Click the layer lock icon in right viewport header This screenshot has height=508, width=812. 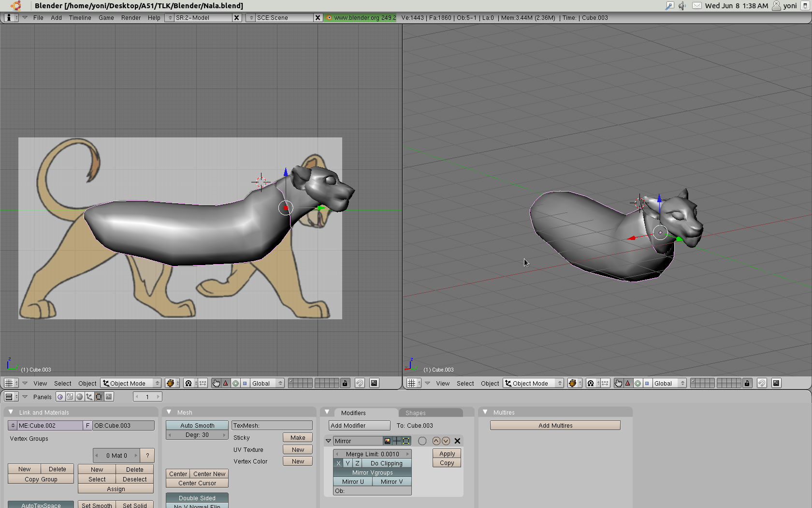click(747, 383)
